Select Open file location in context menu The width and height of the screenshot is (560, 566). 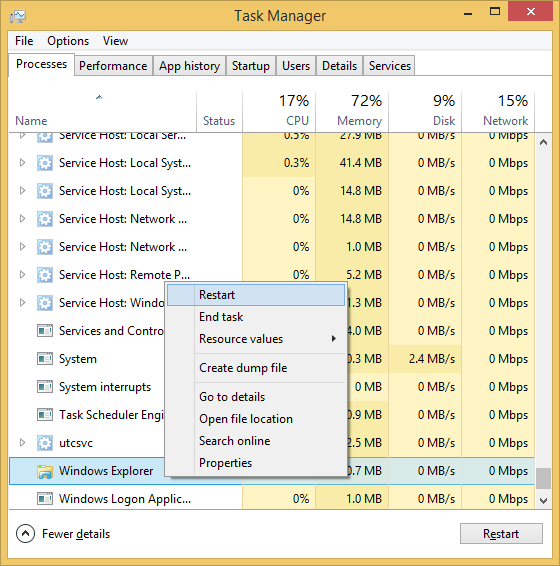click(x=256, y=419)
